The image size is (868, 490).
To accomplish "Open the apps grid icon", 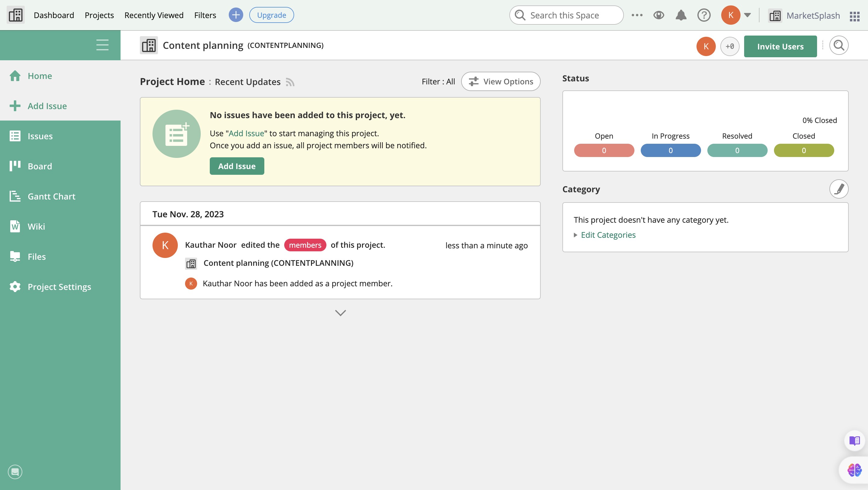I will (x=854, y=15).
